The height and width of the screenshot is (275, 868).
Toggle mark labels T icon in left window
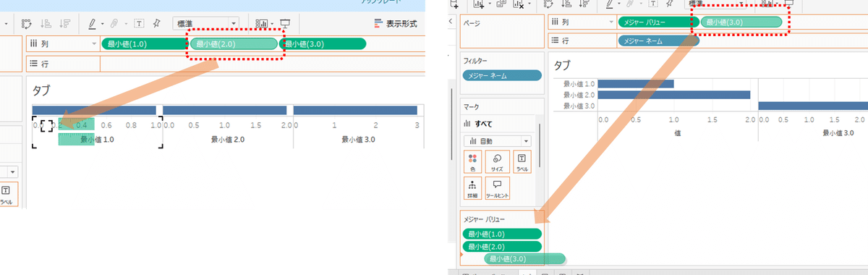[138, 24]
